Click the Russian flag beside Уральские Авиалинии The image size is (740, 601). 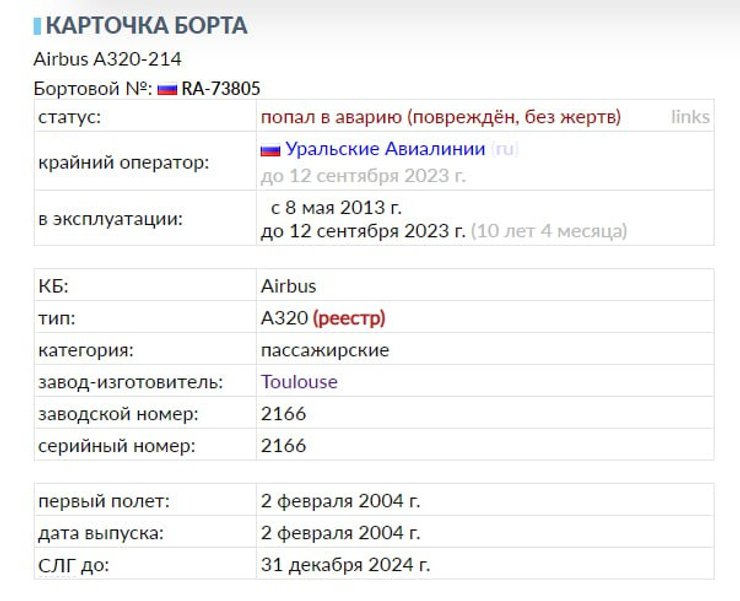click(270, 151)
